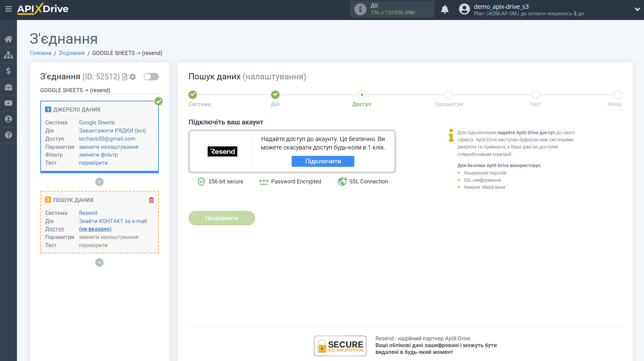Open the home dashboard icon in sidebar
The image size is (644, 361).
8,39
